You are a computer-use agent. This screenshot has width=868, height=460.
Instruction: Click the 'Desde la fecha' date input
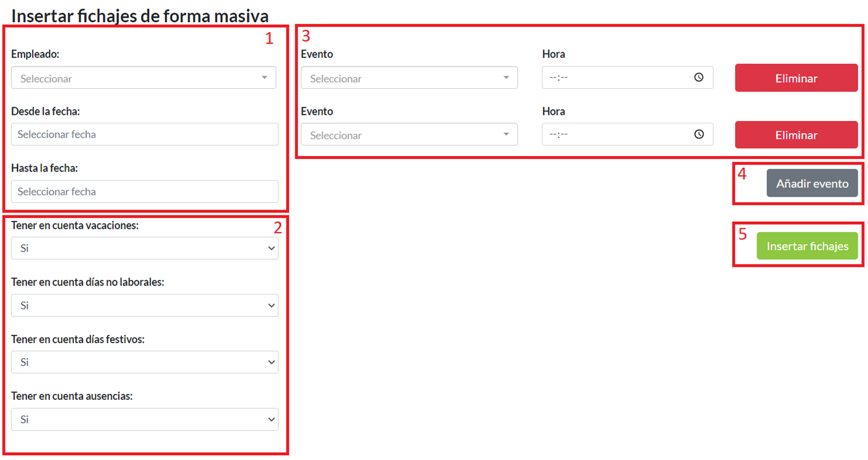tap(144, 135)
